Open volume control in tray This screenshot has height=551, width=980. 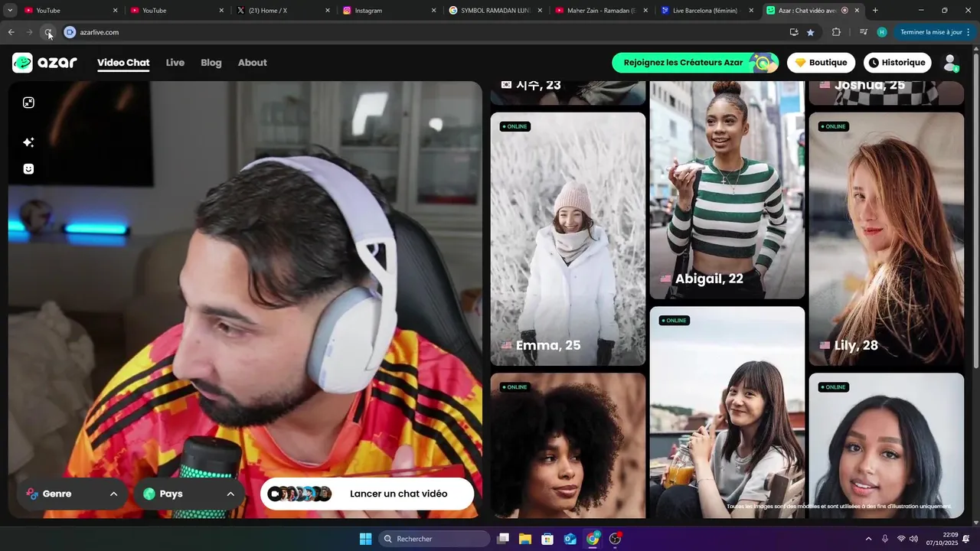click(913, 539)
